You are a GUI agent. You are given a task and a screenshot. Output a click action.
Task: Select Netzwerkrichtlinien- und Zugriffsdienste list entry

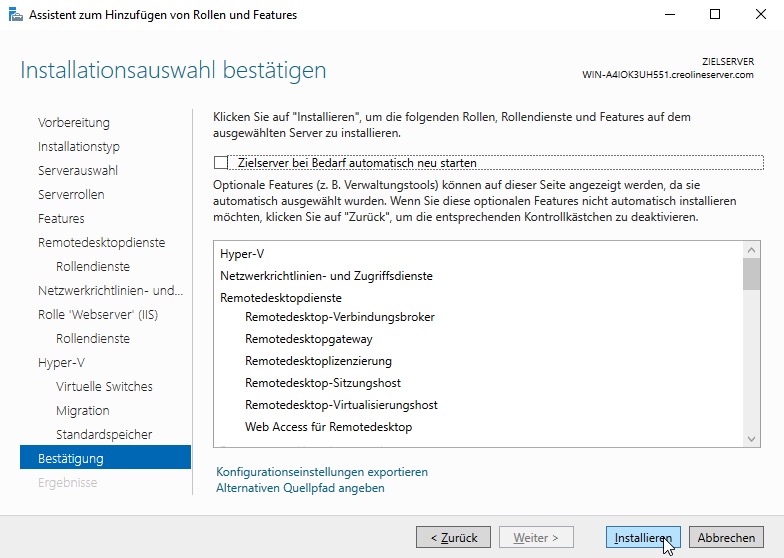point(326,276)
